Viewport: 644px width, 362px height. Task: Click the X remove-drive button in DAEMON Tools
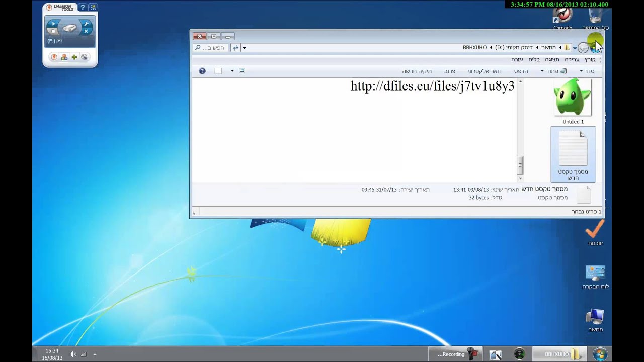point(86,31)
